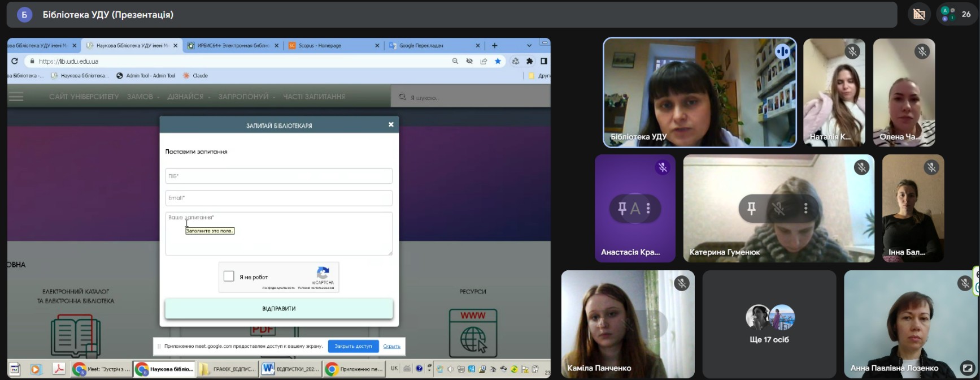
Task: Click the Email input field
Action: click(278, 198)
